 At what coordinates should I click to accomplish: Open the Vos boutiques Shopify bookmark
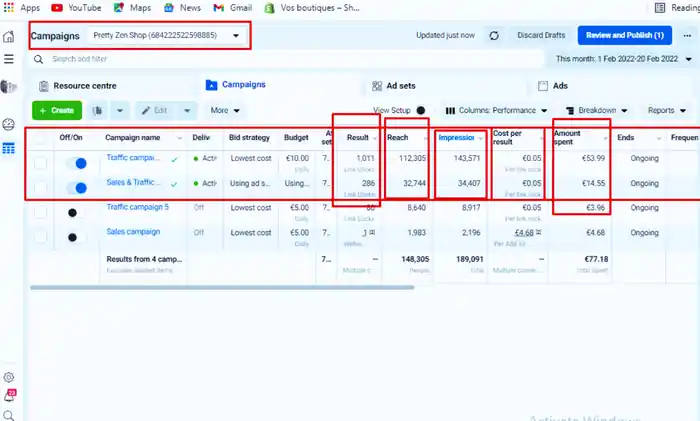312,8
